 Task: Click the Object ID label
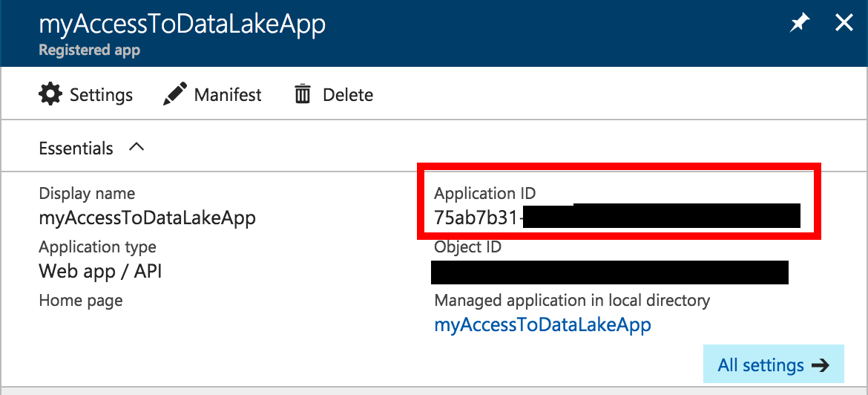pos(468,246)
